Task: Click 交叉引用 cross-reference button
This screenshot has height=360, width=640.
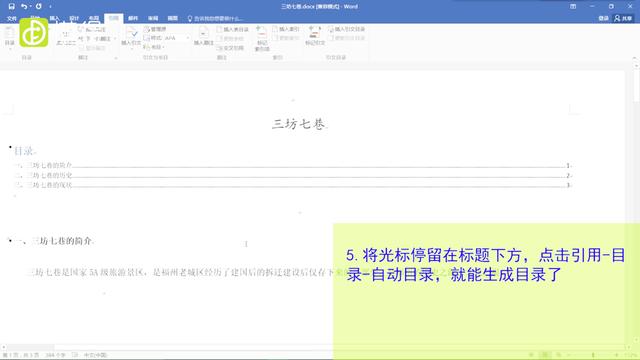Action: [x=231, y=48]
